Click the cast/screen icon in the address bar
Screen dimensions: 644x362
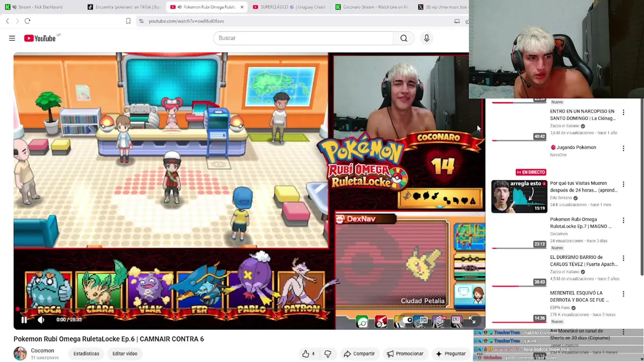tap(457, 21)
